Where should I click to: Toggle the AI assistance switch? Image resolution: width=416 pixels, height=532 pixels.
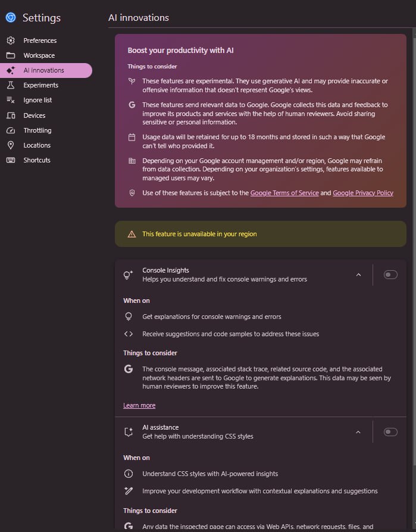pos(390,431)
